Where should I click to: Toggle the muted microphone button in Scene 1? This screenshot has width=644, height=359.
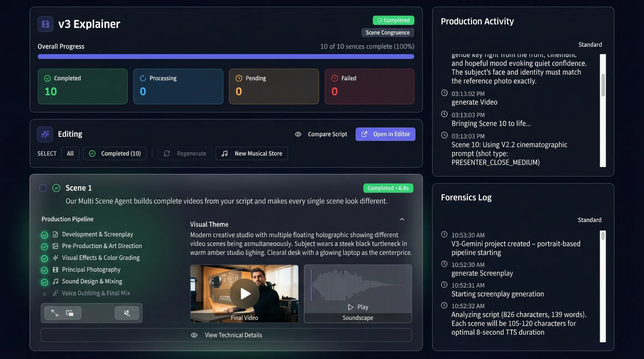127,313
